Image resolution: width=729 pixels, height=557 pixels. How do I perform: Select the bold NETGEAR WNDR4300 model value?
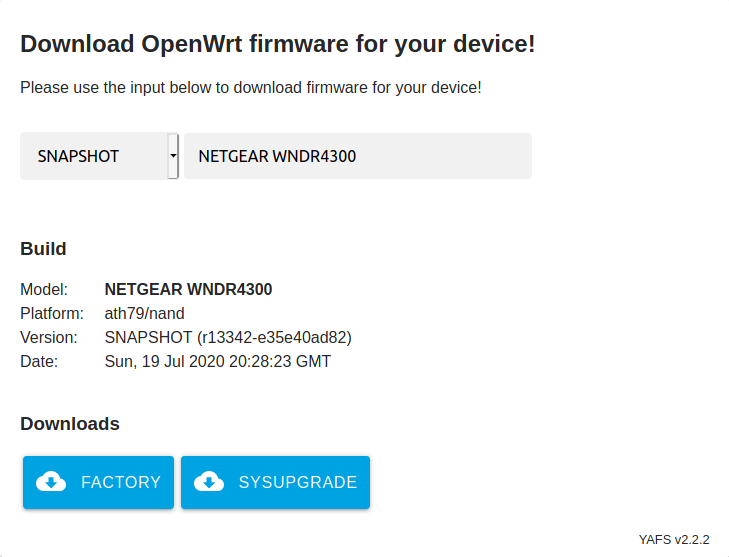[x=188, y=289]
